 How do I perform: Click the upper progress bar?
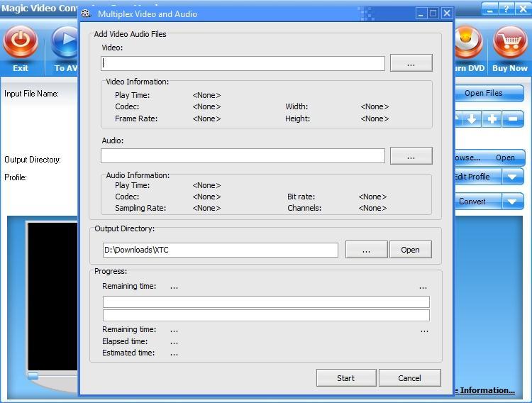pos(266,302)
